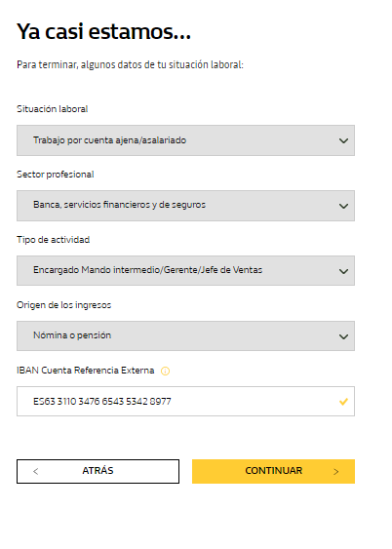
Task: Open the 'Trabajo por cuenta ajena/asalariado' dropdown
Action: pos(185,140)
